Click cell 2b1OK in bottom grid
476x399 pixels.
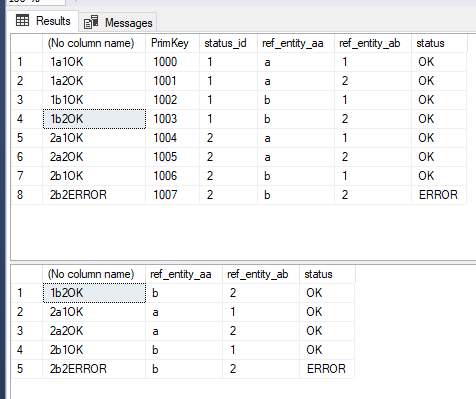click(94, 350)
